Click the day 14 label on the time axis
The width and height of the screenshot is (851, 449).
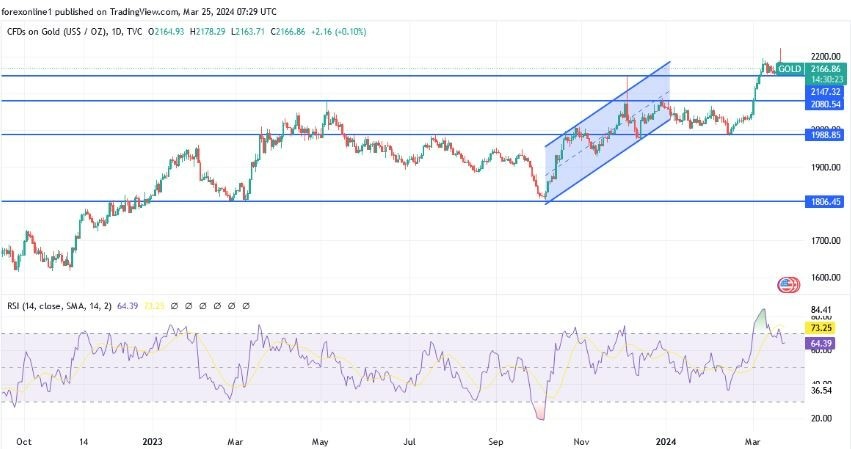tap(83, 442)
